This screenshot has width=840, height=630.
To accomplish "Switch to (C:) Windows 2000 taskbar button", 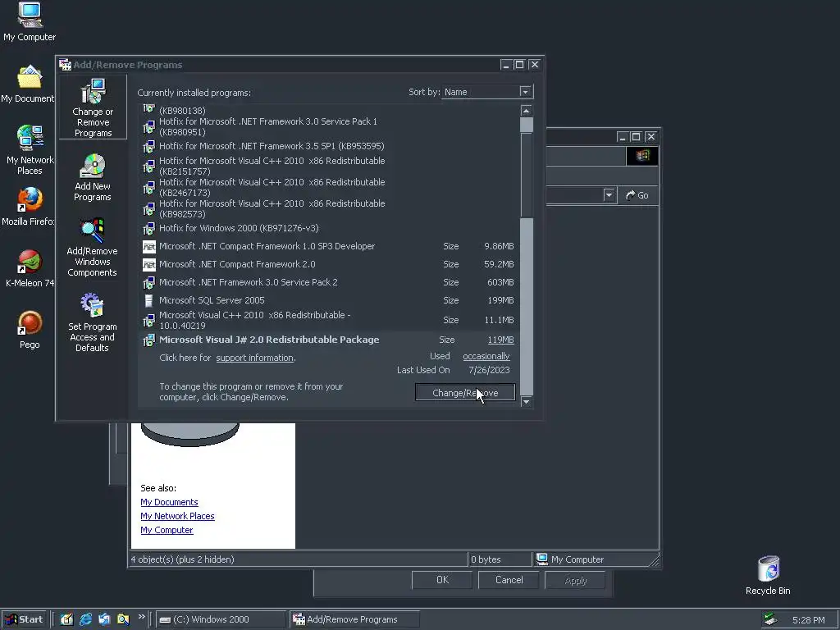I will coord(221,620).
